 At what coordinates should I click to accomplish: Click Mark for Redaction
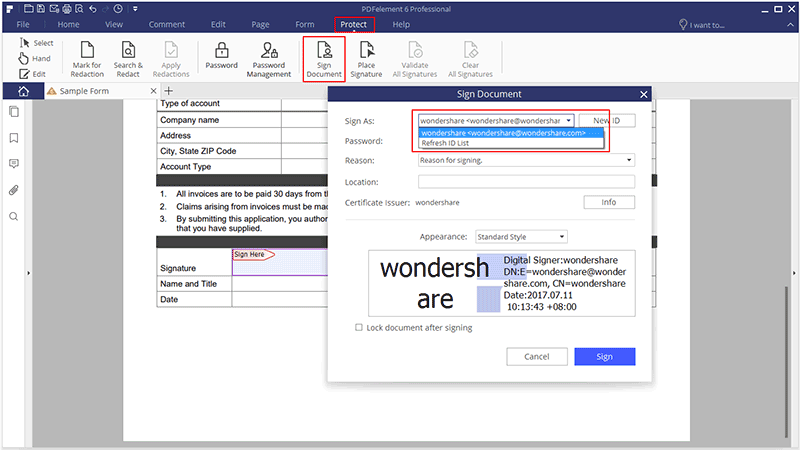tap(87, 59)
